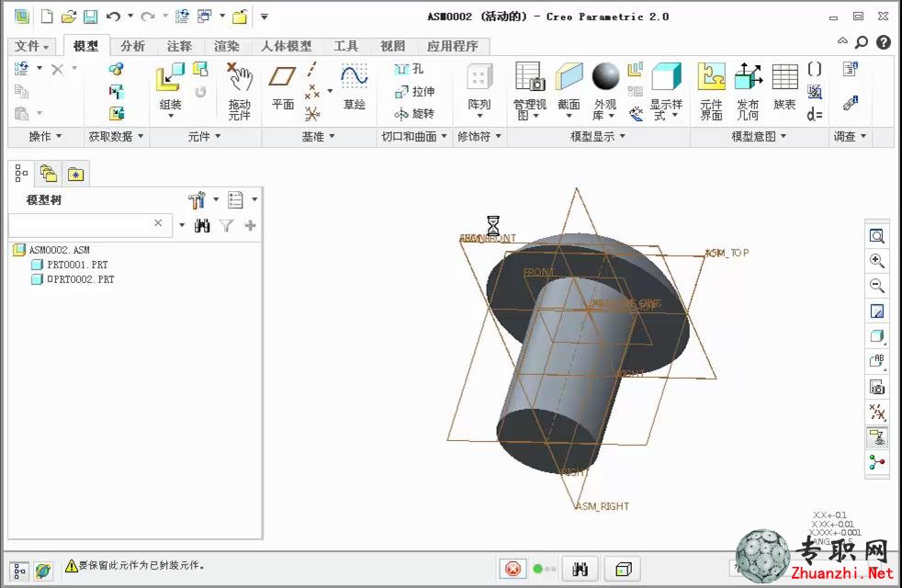Expand the Operations (操作) group
The width and height of the screenshot is (902, 588).
point(45,136)
